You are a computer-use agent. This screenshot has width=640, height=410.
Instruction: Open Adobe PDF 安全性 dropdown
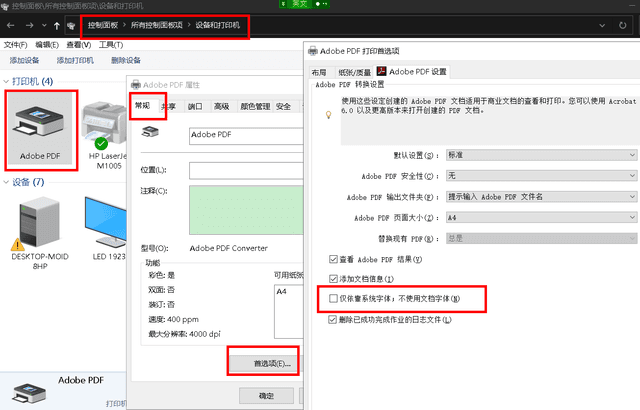[540, 176]
